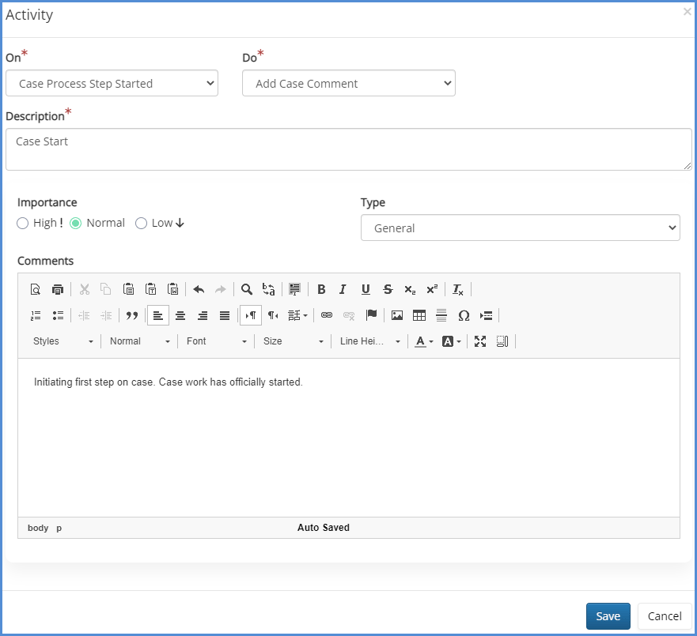Screen dimensions: 697x636
Task: Maximize the comments editor
Action: [x=480, y=341]
